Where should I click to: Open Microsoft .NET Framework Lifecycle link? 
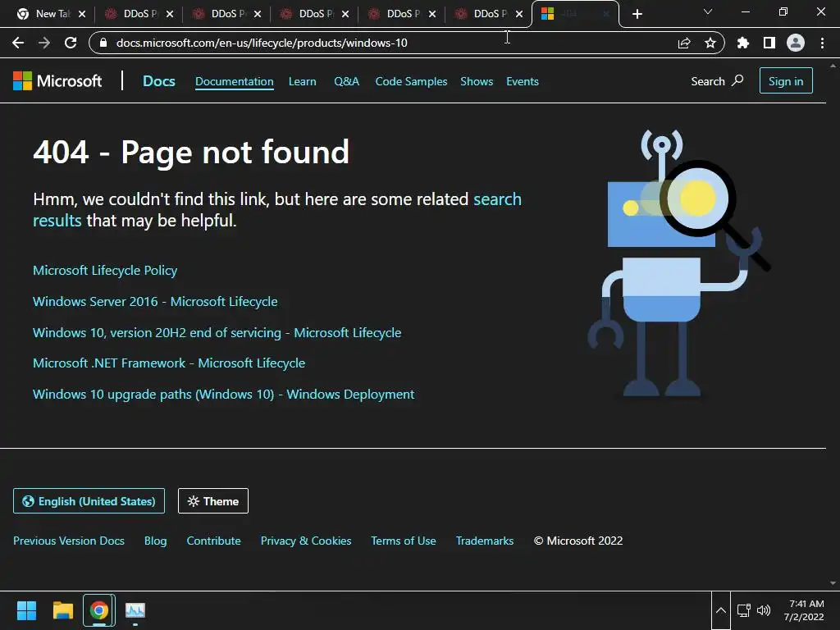(169, 363)
